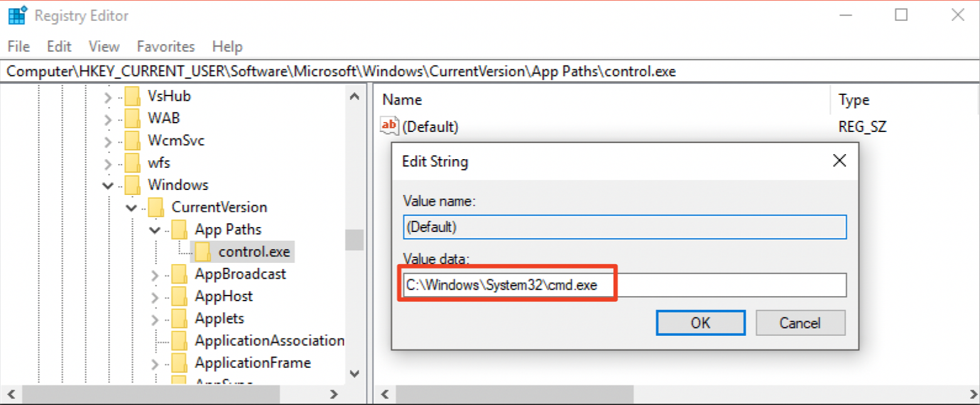Collapse the CurrentVersion key

click(x=131, y=208)
